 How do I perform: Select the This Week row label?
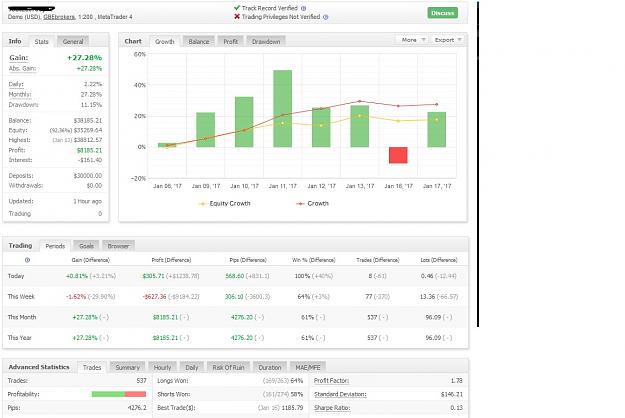[21, 297]
